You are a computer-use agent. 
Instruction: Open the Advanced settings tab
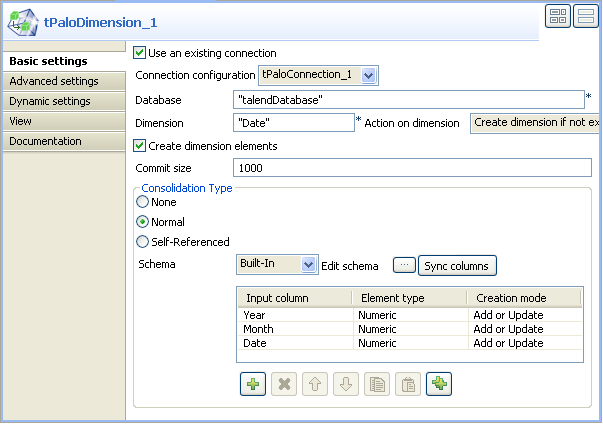click(x=54, y=81)
